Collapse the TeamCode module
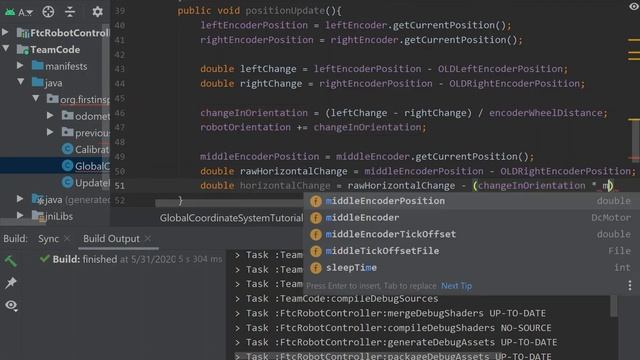Image resolution: width=640 pixels, height=360 pixels. point(6,49)
